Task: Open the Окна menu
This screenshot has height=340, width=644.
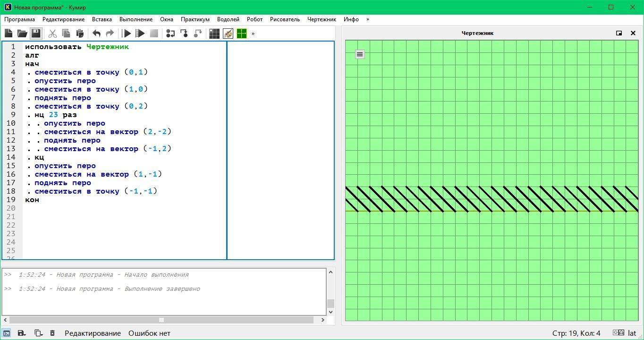Action: (x=167, y=19)
